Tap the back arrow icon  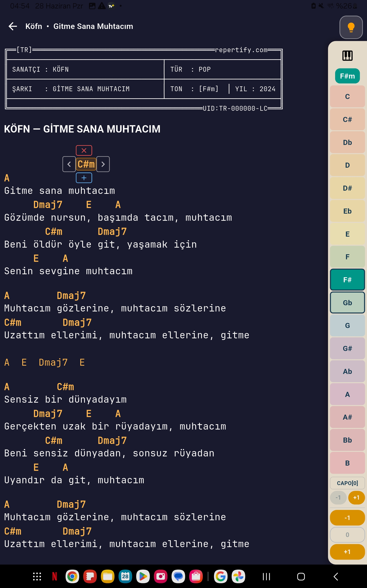13,26
